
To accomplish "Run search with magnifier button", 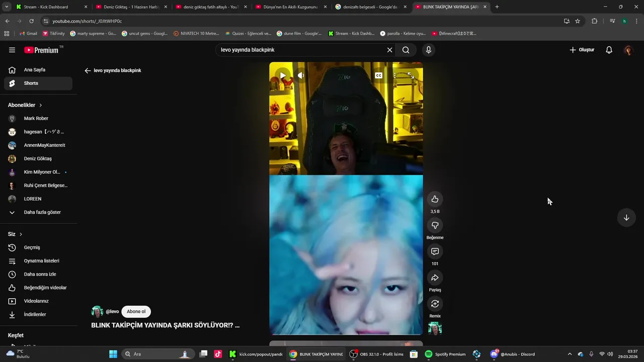I will click(x=406, y=50).
